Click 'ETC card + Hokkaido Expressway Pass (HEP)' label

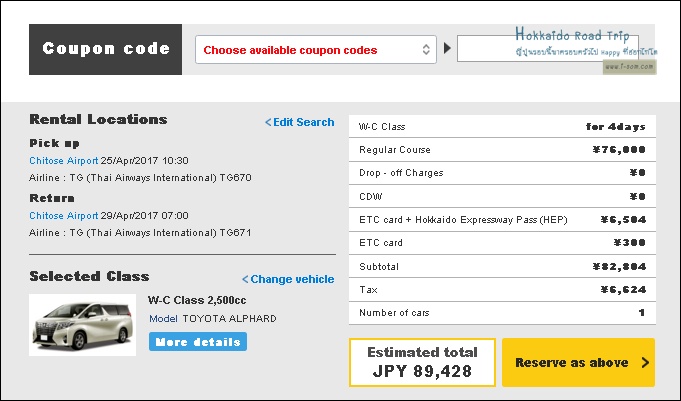point(463,220)
